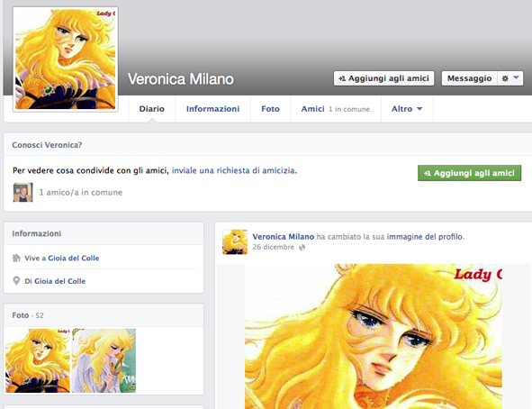Open the gear options dropdown beside Messaggio
532x409 pixels.
(x=510, y=78)
